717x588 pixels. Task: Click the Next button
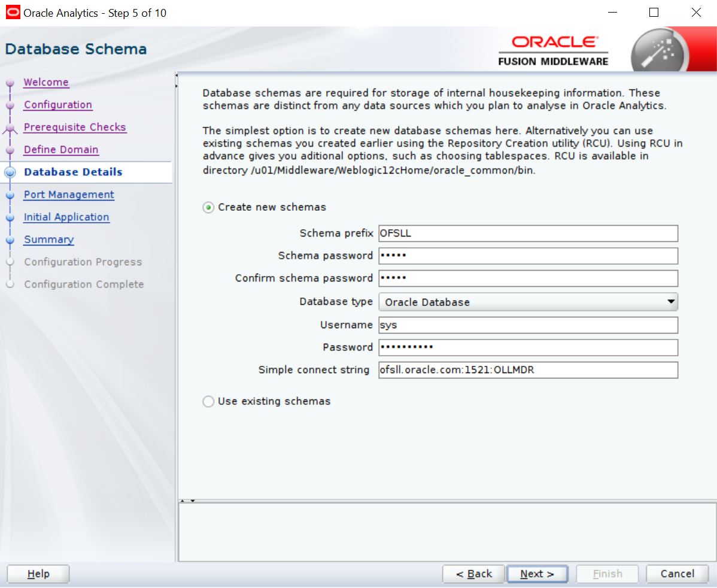click(x=537, y=574)
